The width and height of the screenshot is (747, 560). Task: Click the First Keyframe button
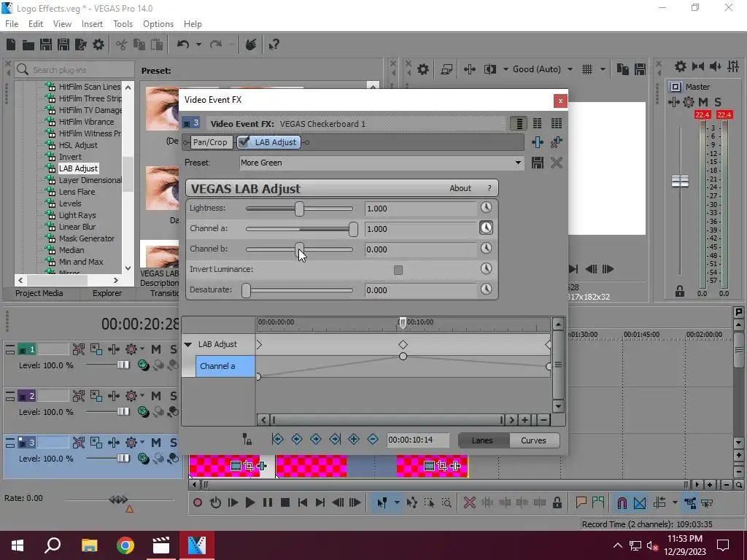coord(278,439)
